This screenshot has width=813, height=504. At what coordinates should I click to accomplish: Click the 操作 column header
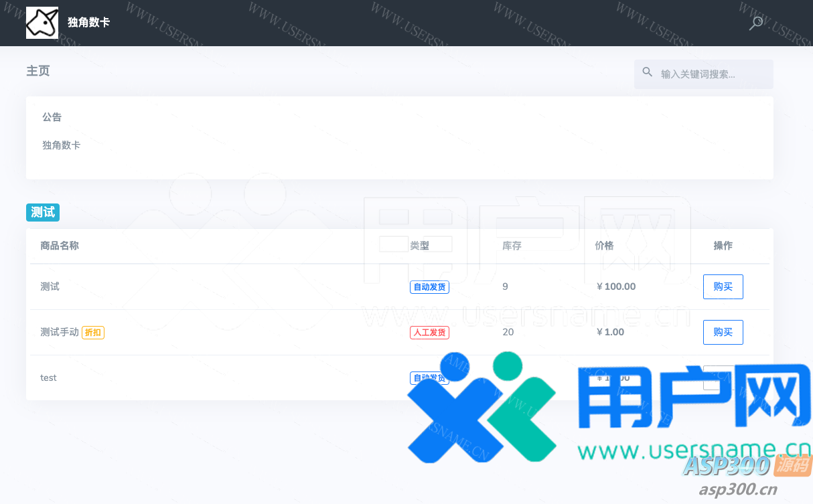pos(723,246)
